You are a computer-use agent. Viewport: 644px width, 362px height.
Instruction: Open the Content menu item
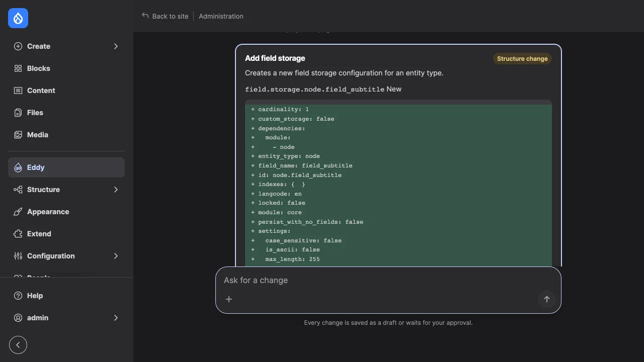(66, 90)
